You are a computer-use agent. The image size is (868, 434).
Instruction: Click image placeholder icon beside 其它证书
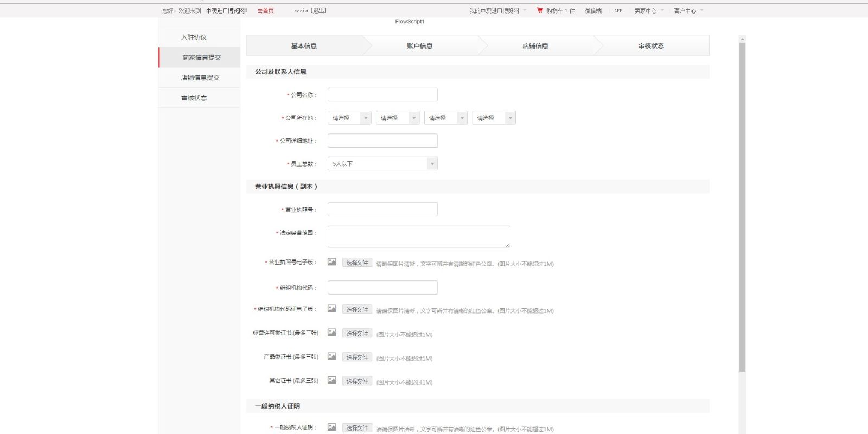[x=331, y=380]
